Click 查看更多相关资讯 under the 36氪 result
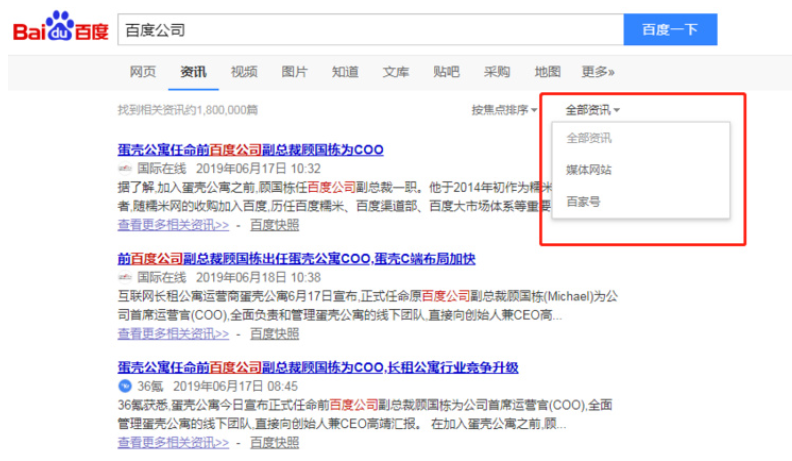The image size is (792, 461). click(x=173, y=442)
